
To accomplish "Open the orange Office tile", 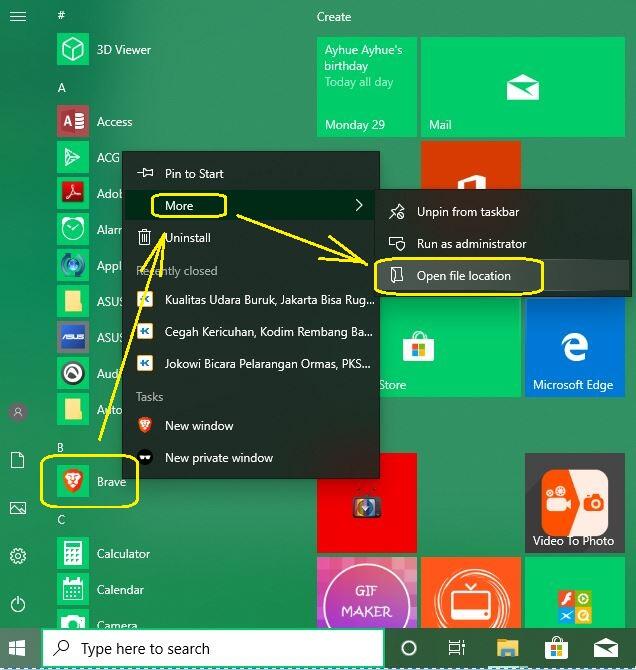I will click(471, 165).
